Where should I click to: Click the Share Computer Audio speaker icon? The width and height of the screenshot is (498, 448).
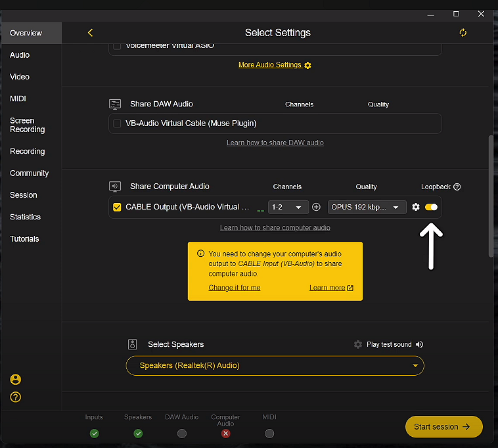pos(115,187)
